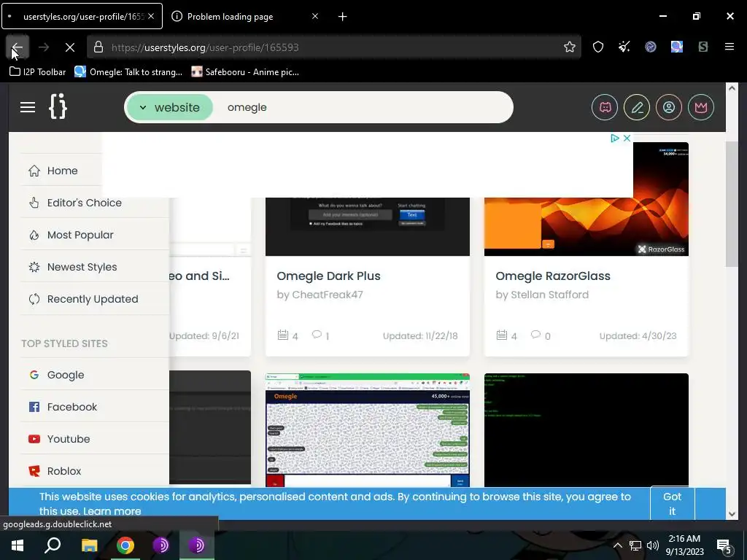
Task: Click the Omegle Dark Plus preview thumbnail
Action: pyautogui.click(x=368, y=226)
